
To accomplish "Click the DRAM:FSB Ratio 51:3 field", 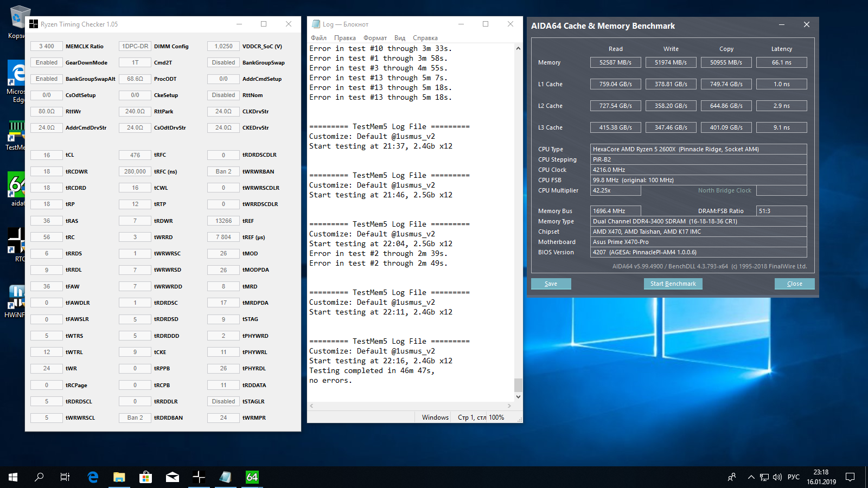I will point(782,211).
